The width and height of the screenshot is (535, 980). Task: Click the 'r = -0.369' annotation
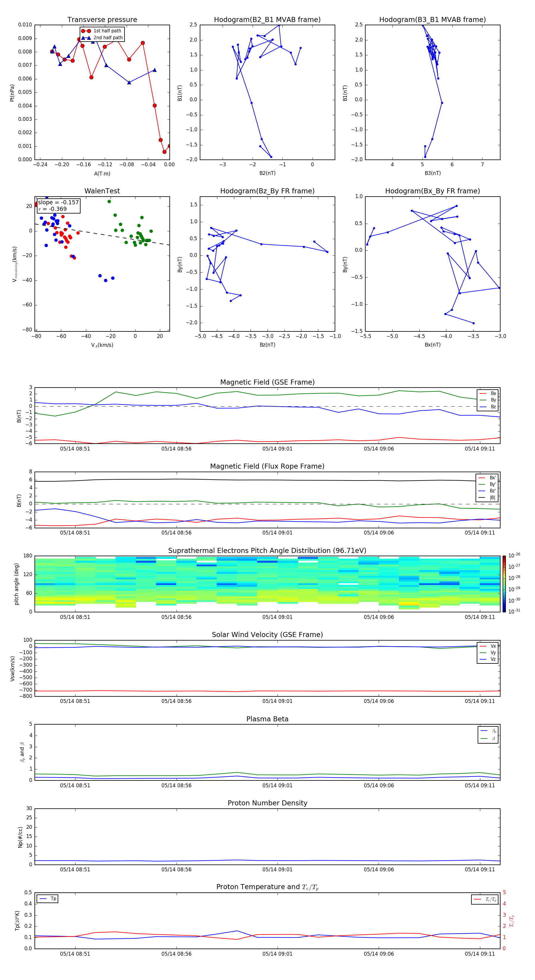[x=53, y=209]
